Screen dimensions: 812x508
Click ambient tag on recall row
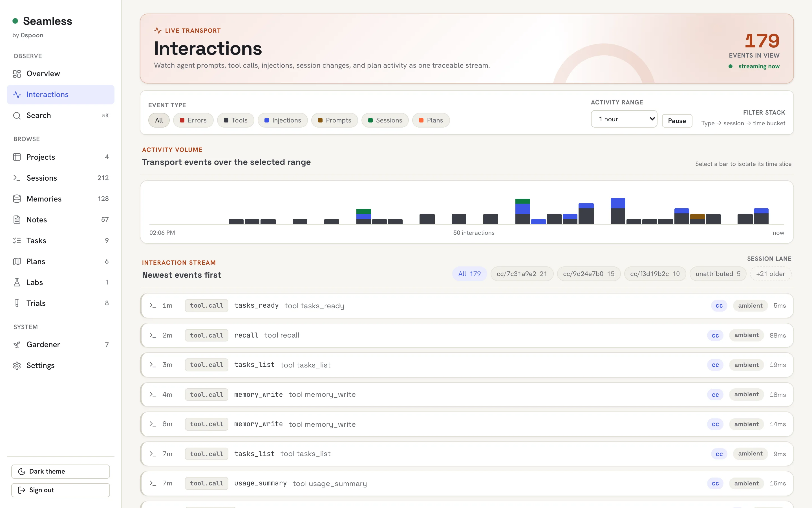[x=746, y=335]
